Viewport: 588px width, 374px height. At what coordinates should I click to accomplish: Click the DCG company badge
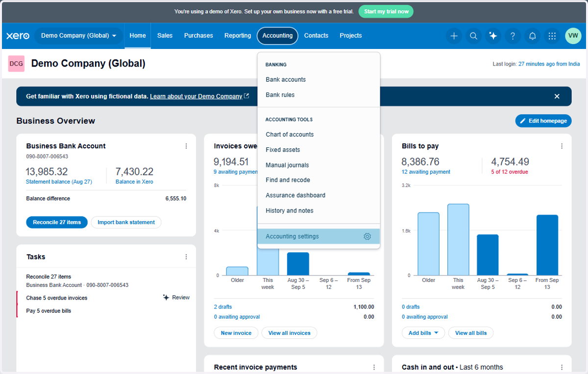pos(16,64)
